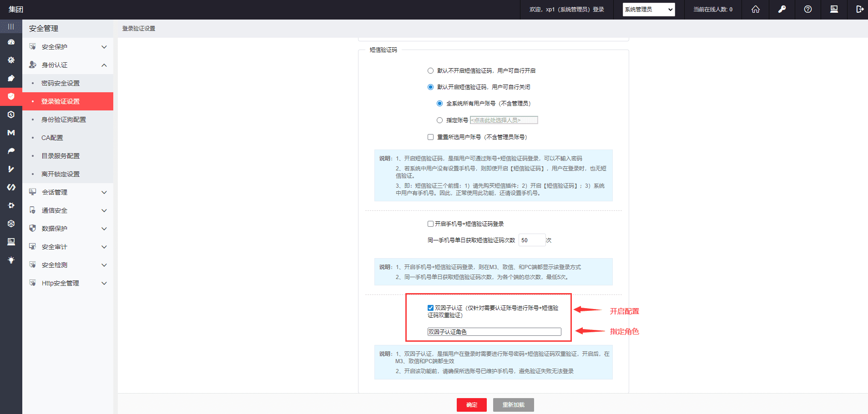Image resolution: width=868 pixels, height=414 pixels.
Task: Select the red shield security icon
Action: click(11, 96)
